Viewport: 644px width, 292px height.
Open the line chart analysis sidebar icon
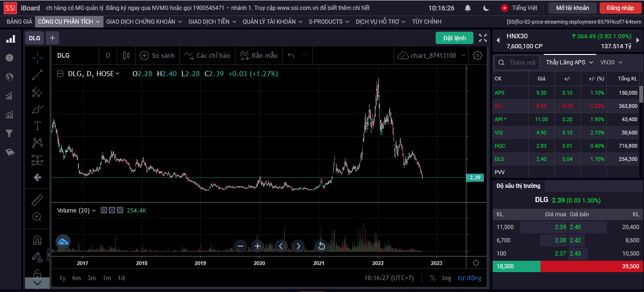[9, 115]
